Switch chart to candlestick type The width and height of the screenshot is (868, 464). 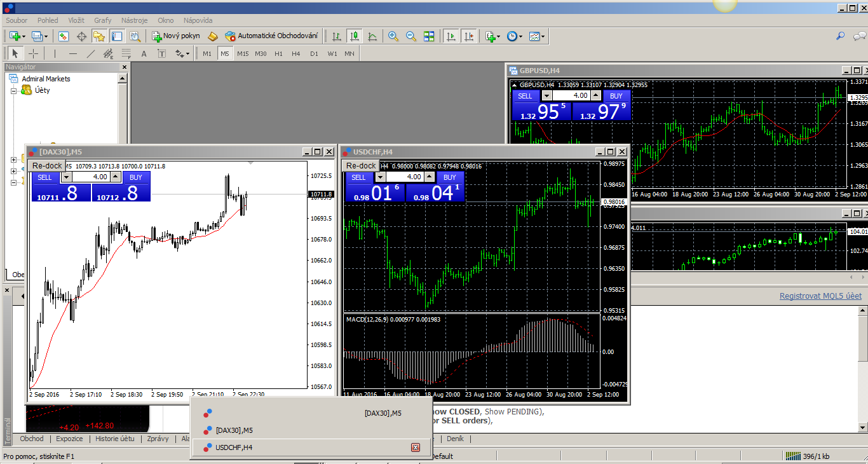[355, 36]
